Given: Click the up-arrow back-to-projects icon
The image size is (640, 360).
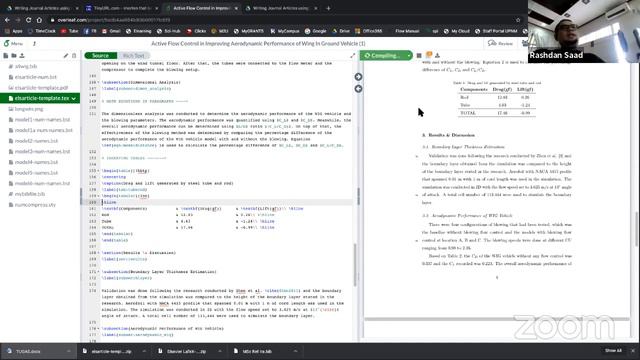Looking at the screenshot, I should click(x=34, y=43).
